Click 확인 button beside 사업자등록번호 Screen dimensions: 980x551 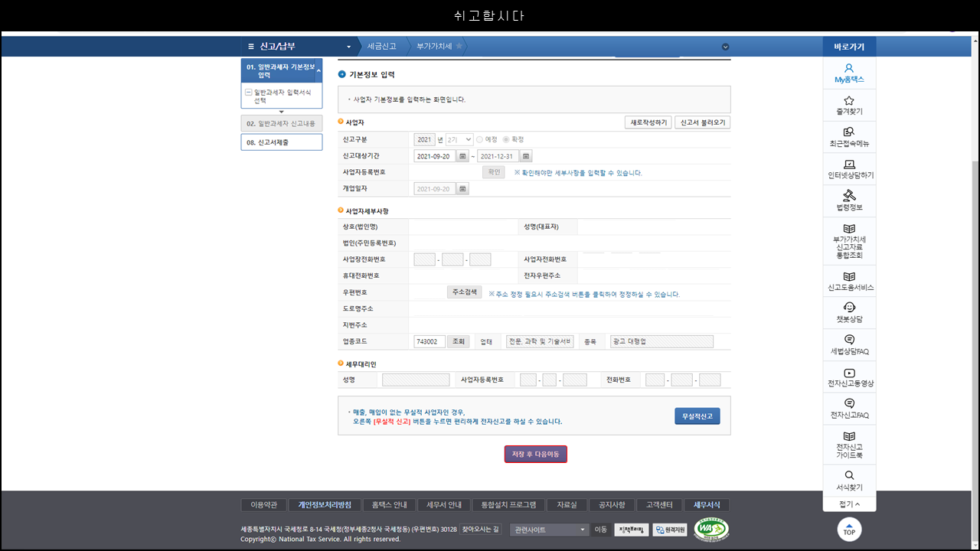coord(494,172)
